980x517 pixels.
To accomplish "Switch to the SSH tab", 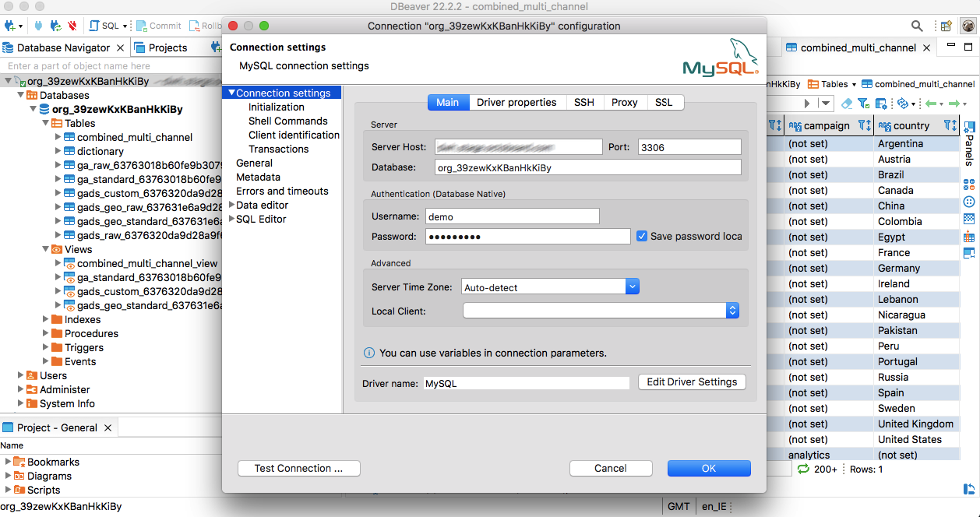I will pos(584,102).
